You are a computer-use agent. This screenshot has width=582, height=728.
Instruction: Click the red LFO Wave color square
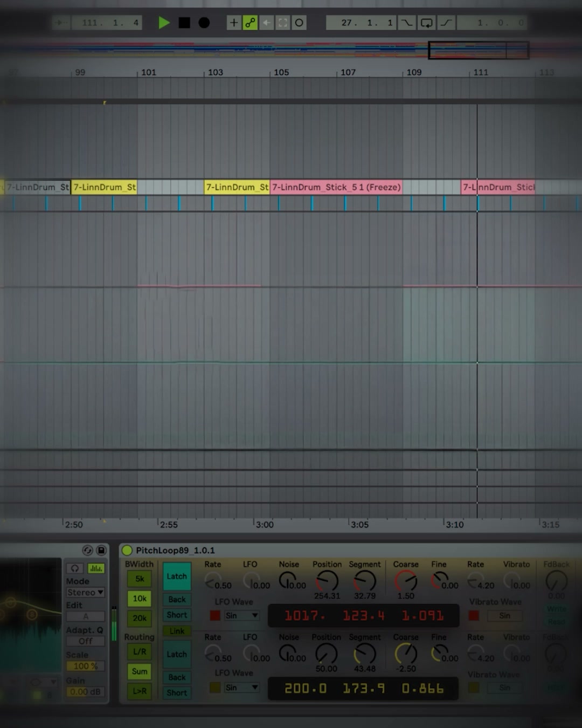(x=215, y=616)
